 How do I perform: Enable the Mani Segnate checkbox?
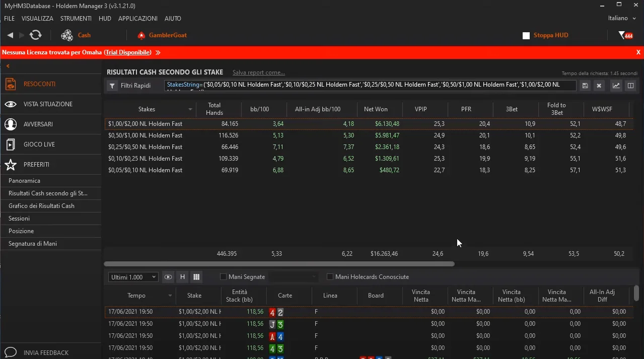(x=223, y=277)
